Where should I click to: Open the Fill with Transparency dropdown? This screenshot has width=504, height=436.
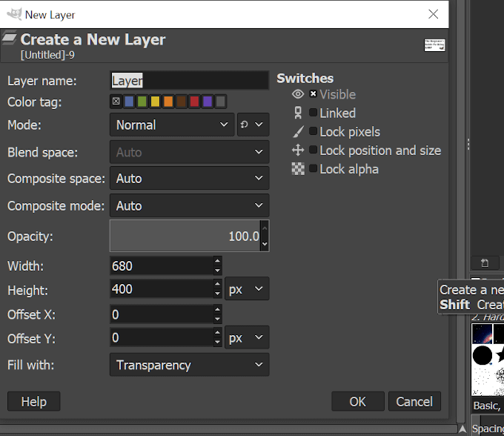coord(189,365)
